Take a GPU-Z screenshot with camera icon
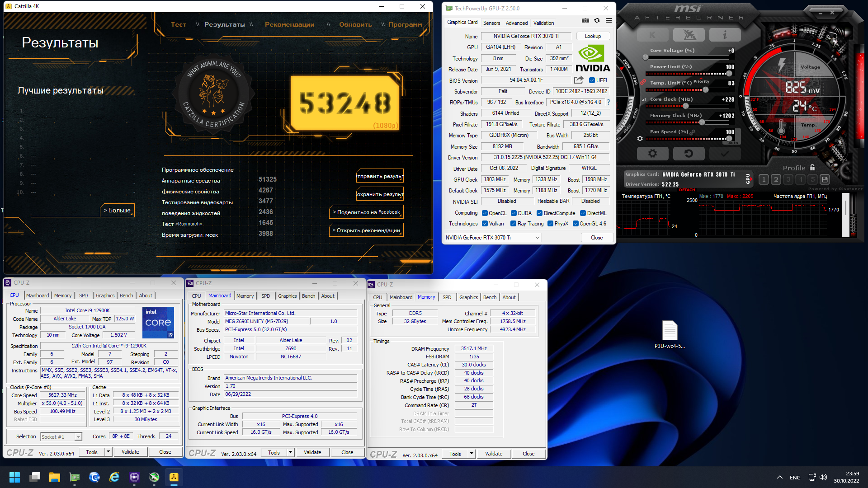The height and width of the screenshot is (488, 868). pos(585,21)
